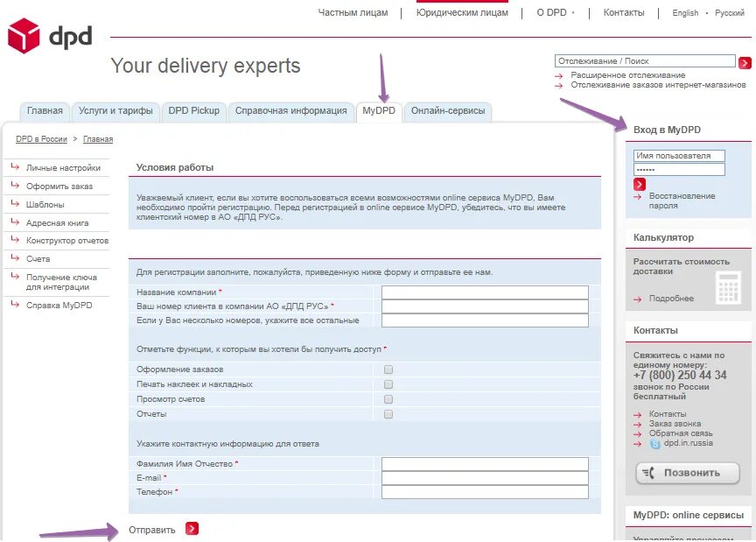Click the Skype icon next to dpd.in.russia
Viewport: 756px width, 542px height.
(654, 444)
